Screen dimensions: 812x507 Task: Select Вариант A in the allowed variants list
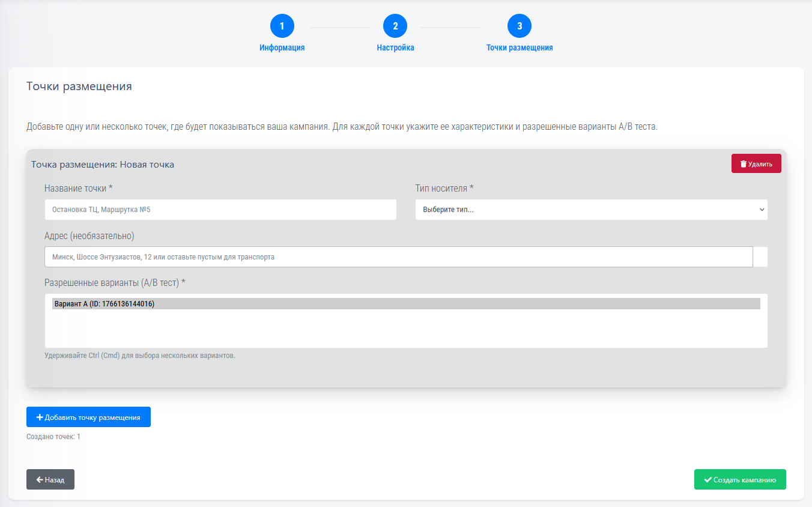point(406,304)
